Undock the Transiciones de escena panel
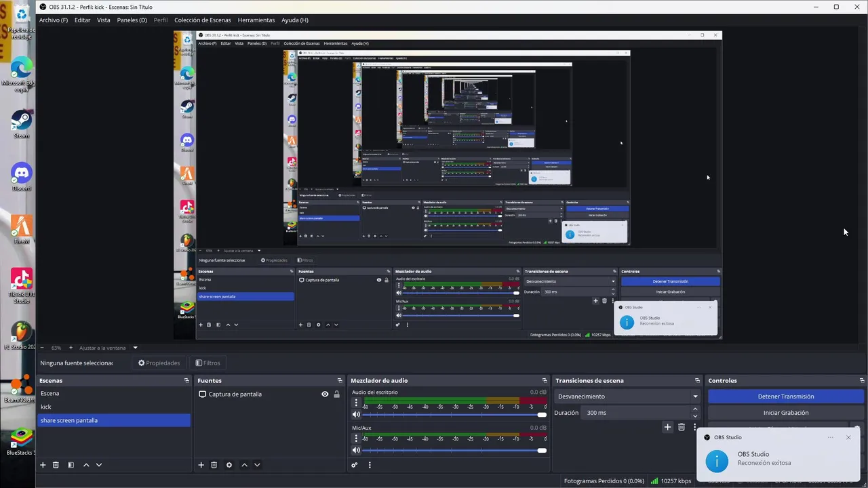This screenshot has height=488, width=868. pyautogui.click(x=697, y=381)
